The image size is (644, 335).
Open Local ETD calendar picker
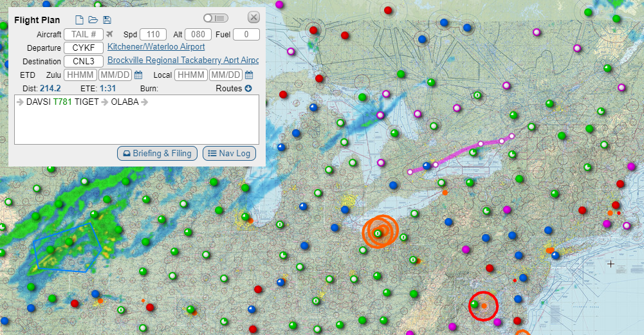click(x=249, y=75)
